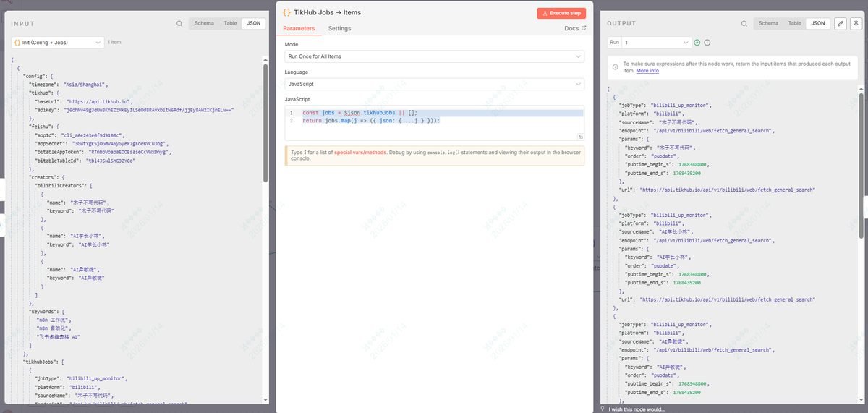Screen dimensions: 868x413
Task: Switch INPUT view to Schema
Action: (204, 23)
